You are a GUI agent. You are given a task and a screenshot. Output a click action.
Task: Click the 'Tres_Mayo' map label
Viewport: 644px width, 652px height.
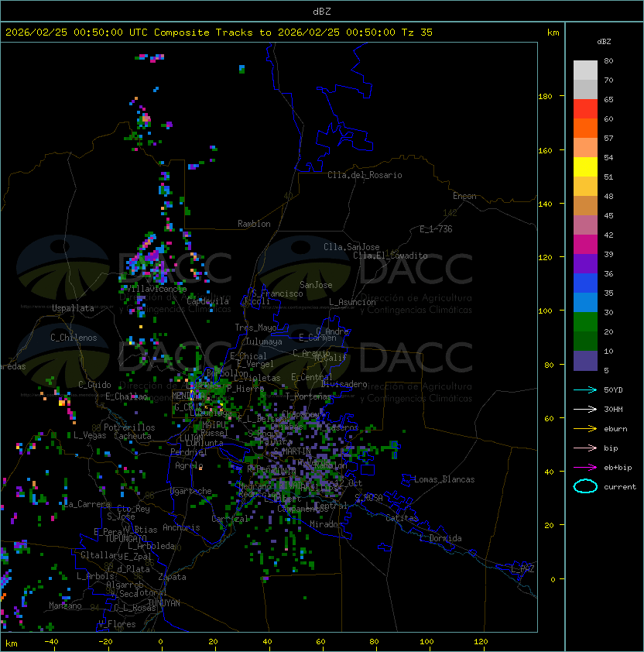click(255, 328)
